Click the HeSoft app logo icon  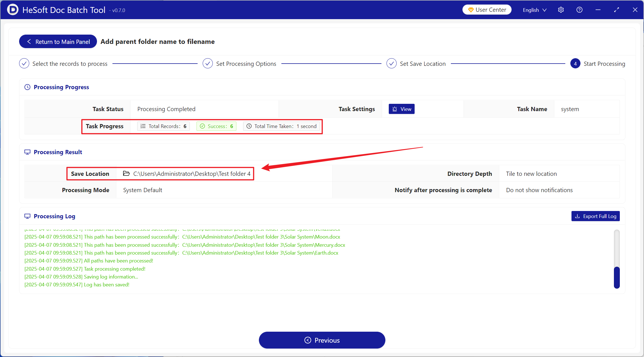click(12, 10)
